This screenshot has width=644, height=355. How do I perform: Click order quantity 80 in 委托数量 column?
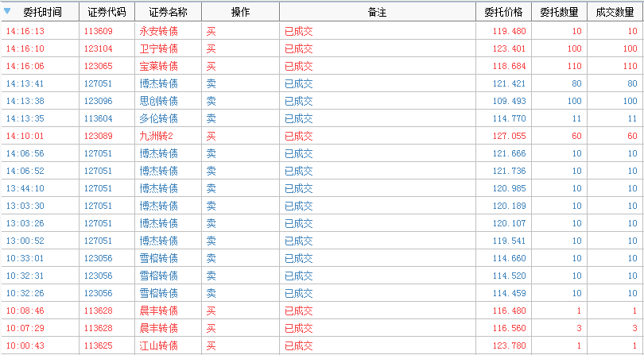(x=576, y=83)
